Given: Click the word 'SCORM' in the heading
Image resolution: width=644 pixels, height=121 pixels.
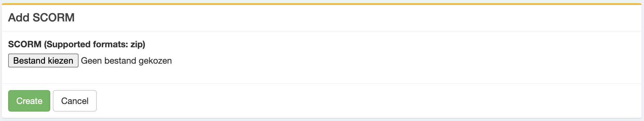Looking at the screenshot, I should click(x=53, y=18).
